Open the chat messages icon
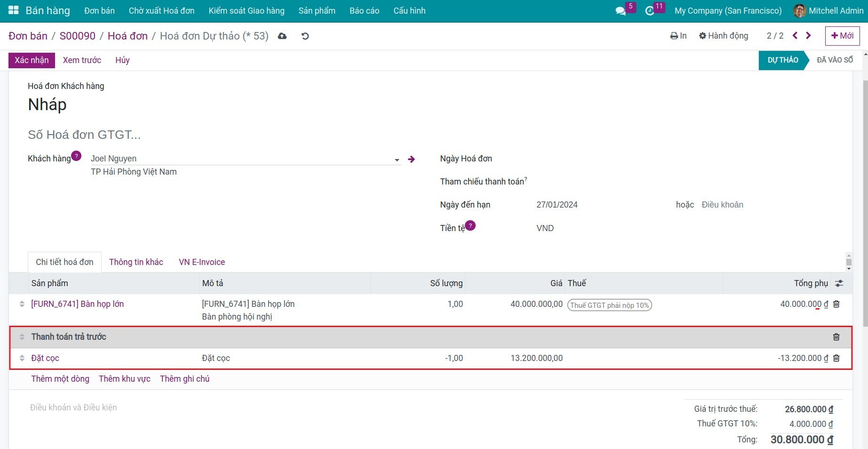The width and height of the screenshot is (868, 449). click(x=621, y=11)
